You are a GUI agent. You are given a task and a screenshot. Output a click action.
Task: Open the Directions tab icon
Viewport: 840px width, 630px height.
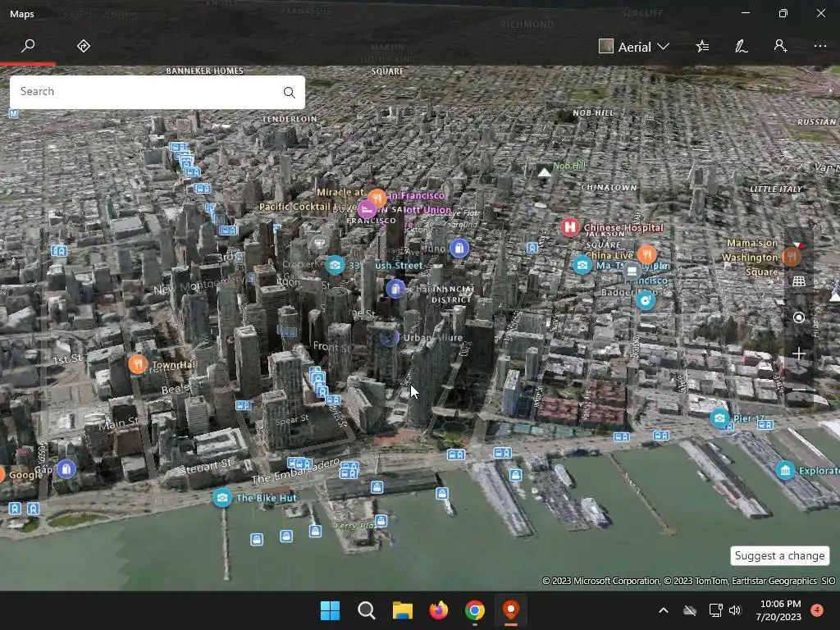click(x=84, y=46)
